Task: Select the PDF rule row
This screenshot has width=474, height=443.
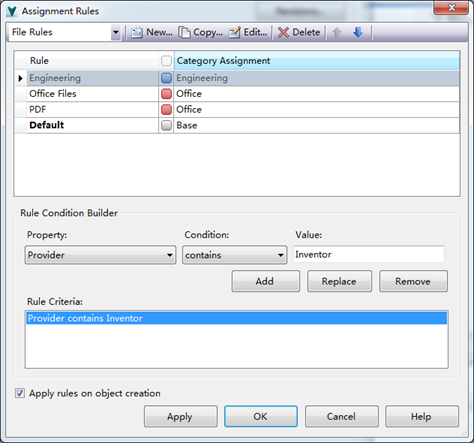Action: point(237,109)
